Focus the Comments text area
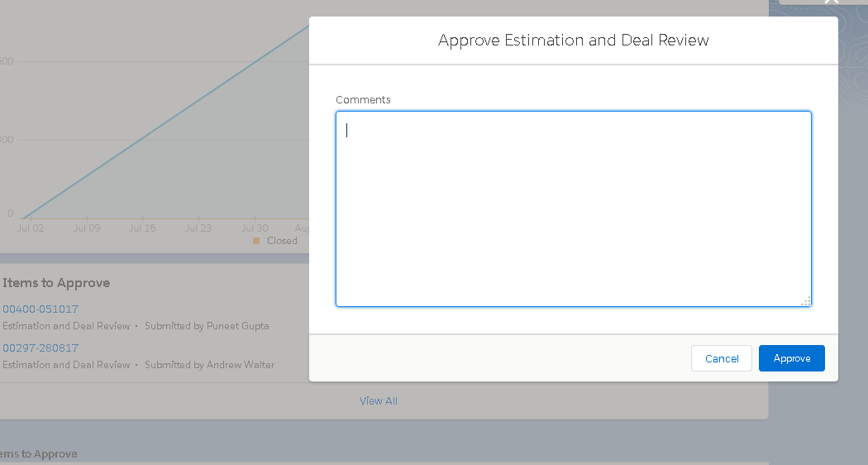Screen dimensions: 868x465 tap(574, 209)
